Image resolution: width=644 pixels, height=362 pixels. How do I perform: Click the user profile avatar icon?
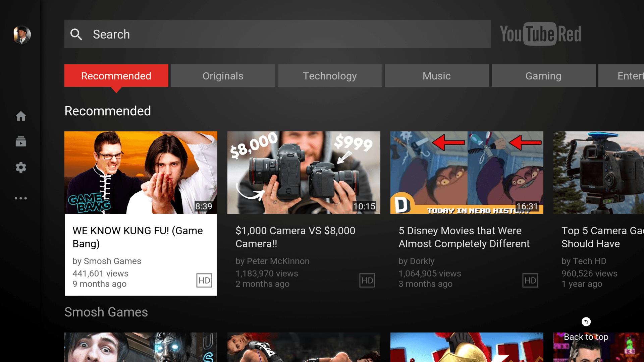[20, 34]
